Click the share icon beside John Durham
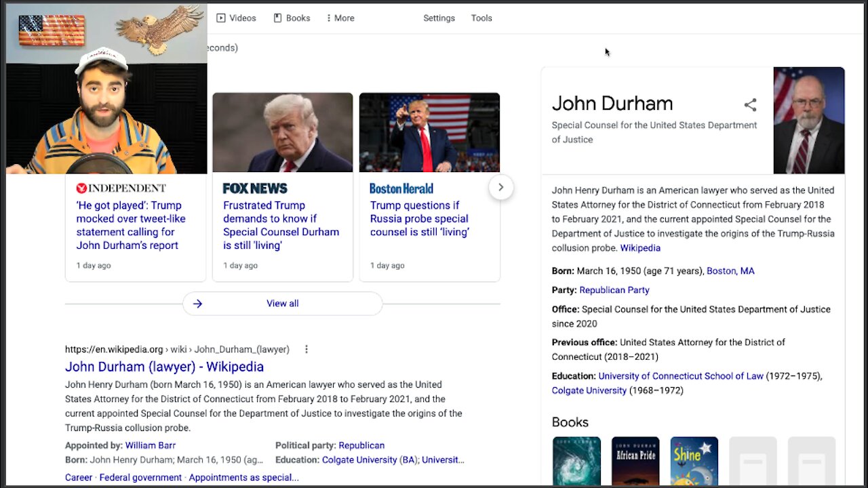 click(x=750, y=104)
